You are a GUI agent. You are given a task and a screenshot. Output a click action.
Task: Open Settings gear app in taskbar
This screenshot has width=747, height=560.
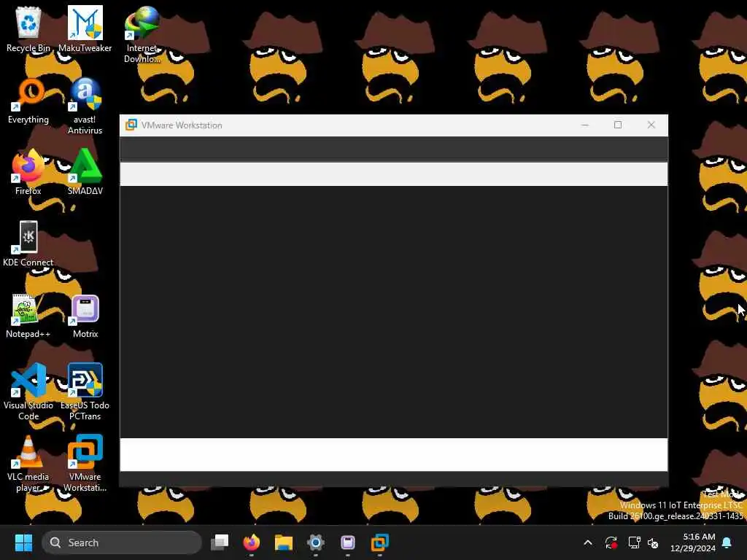click(x=315, y=542)
